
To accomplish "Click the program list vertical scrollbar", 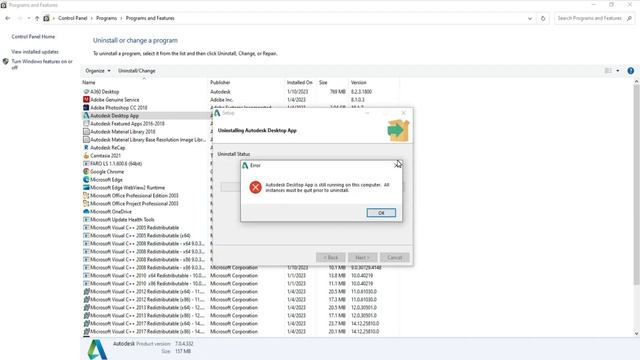I will click(636, 185).
